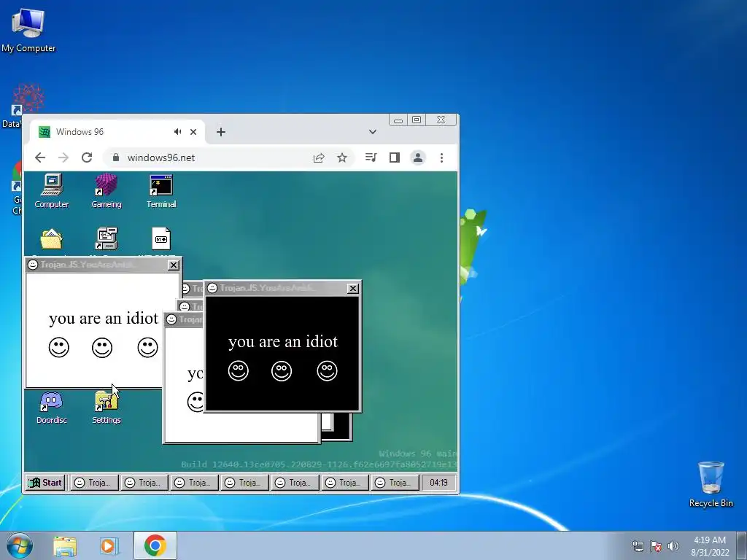Viewport: 747px width, 560px height.
Task: Launch Windows Media Player from taskbar
Action: click(109, 545)
